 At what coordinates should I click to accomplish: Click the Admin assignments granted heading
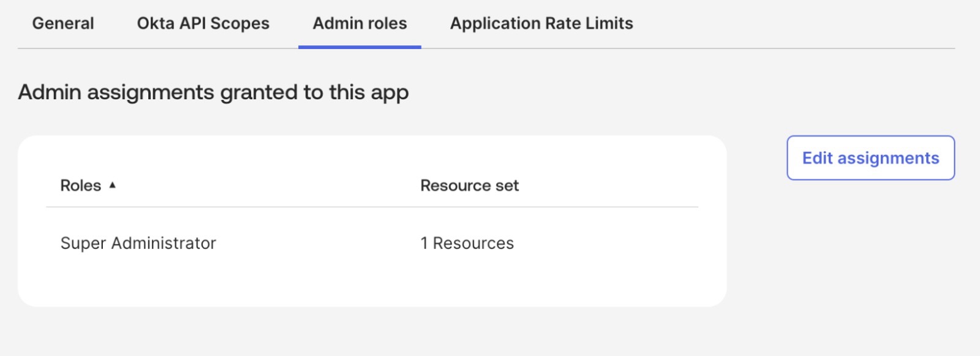click(x=213, y=93)
